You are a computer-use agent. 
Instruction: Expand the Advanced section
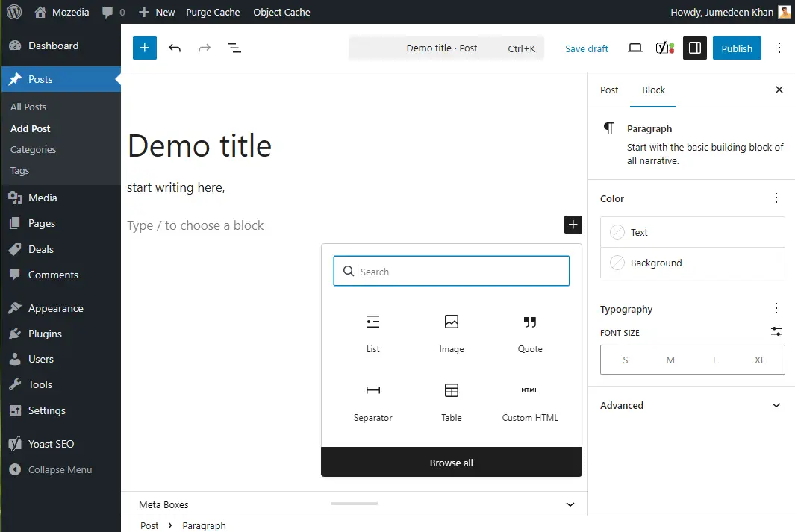[692, 405]
